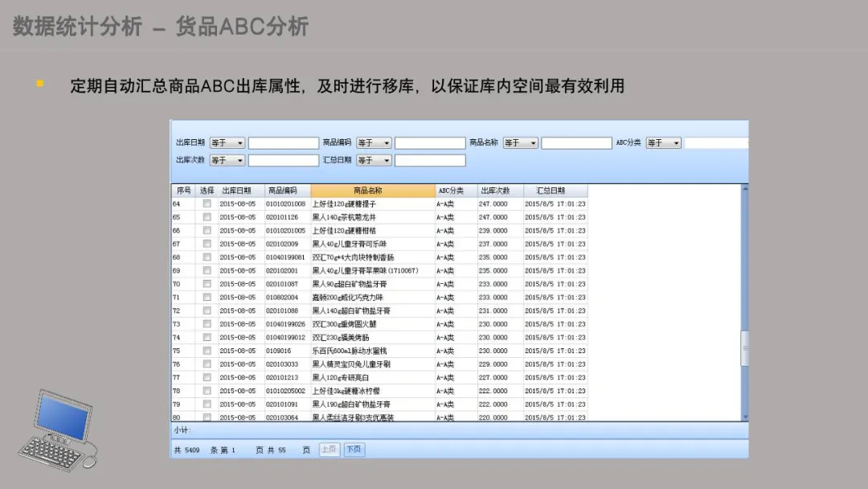Open the 商品编码 operator dropdown

coord(374,143)
